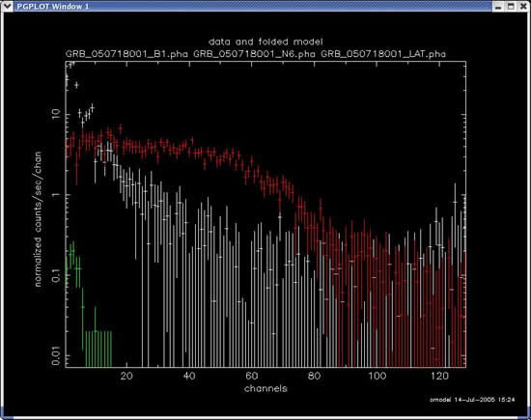This screenshot has width=531, height=420.
Task: Click the timestamp text 14-Jul-2005 15:24
Action: click(x=485, y=400)
